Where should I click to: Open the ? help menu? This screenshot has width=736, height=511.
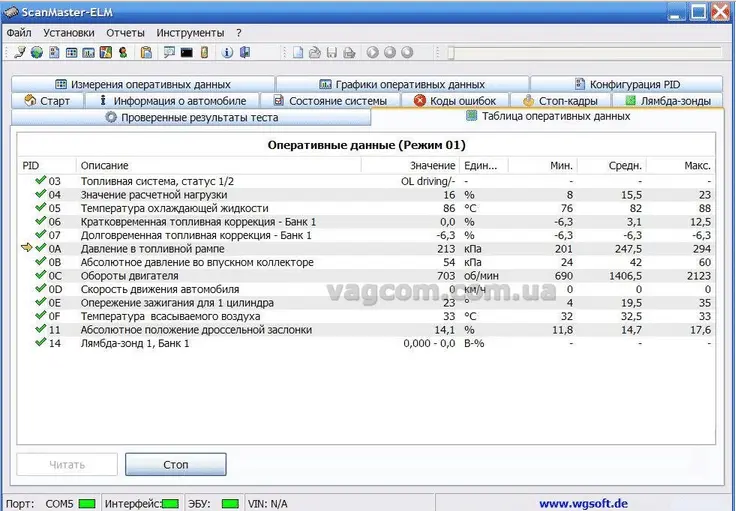pos(239,33)
